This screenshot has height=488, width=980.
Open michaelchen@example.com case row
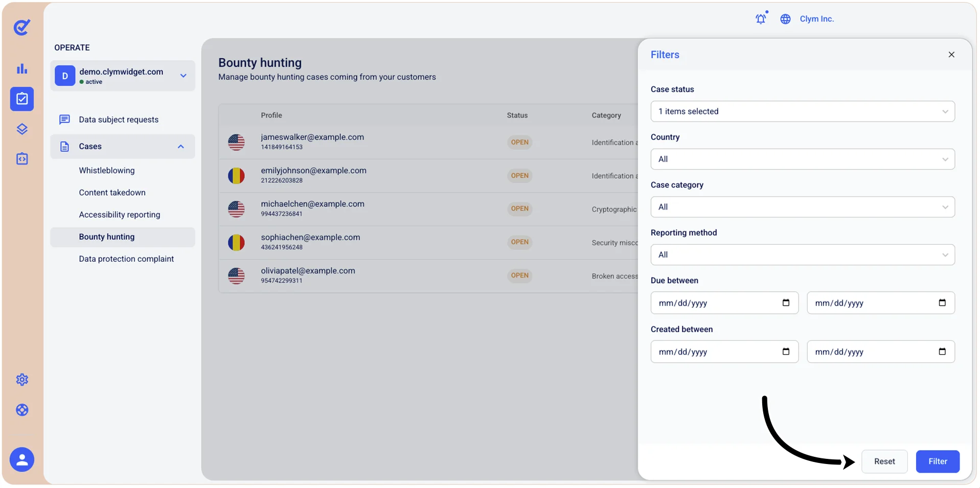(x=428, y=209)
